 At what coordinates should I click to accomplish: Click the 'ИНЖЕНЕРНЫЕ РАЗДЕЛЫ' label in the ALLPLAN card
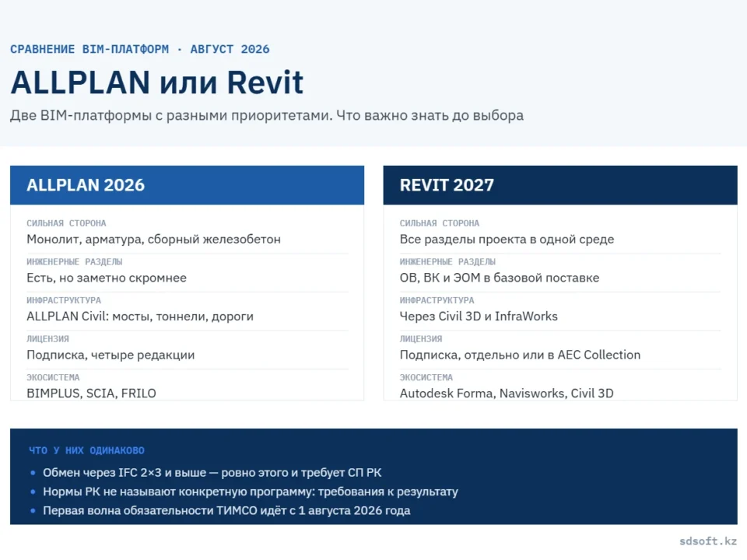[x=75, y=262]
